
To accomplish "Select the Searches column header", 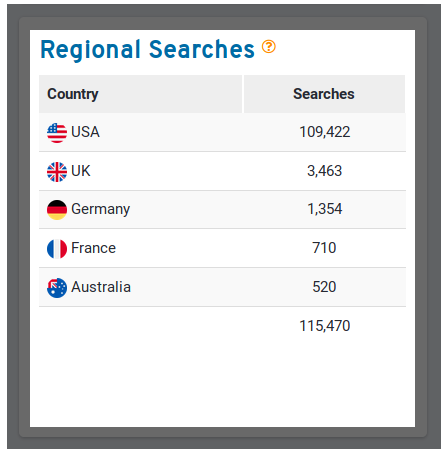I will tap(324, 94).
